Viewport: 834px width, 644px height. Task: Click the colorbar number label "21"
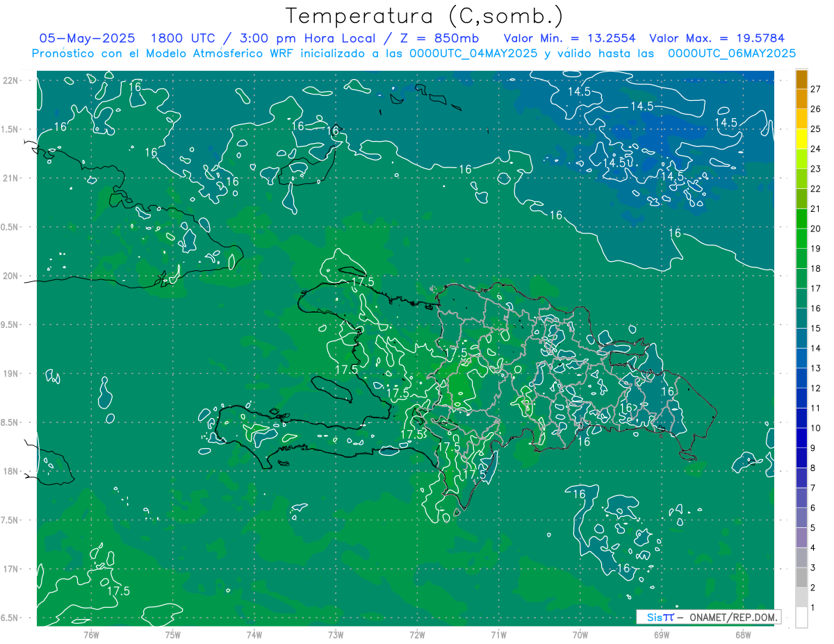point(816,209)
